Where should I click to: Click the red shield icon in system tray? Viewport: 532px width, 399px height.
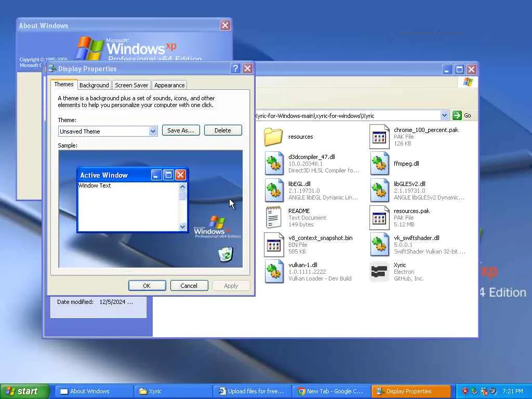[465, 391]
